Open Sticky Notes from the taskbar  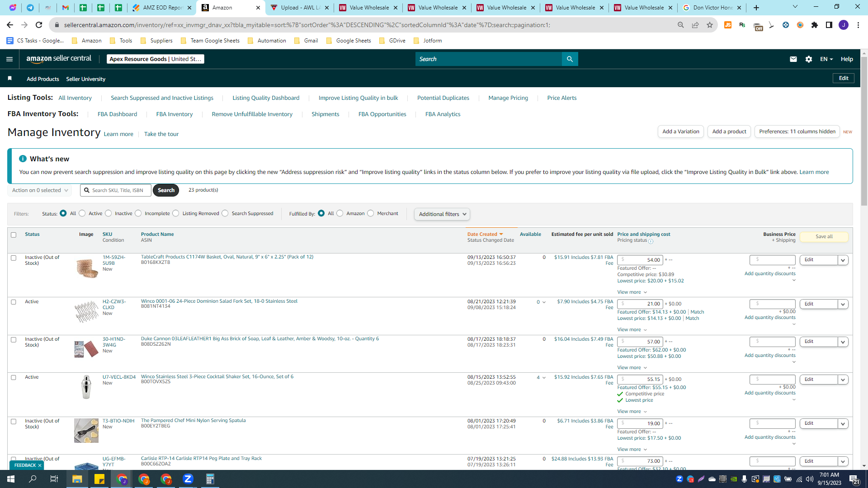99,479
